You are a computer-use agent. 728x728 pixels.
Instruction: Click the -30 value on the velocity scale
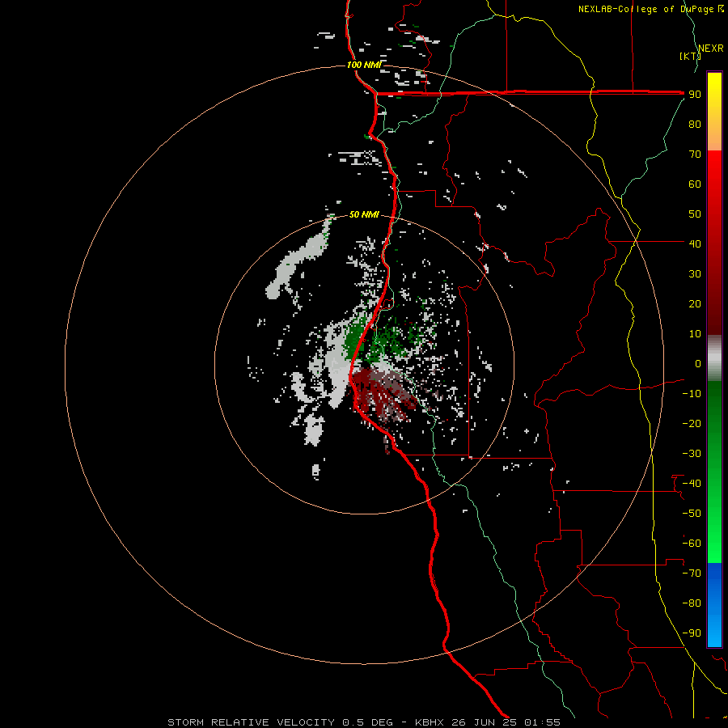point(692,454)
